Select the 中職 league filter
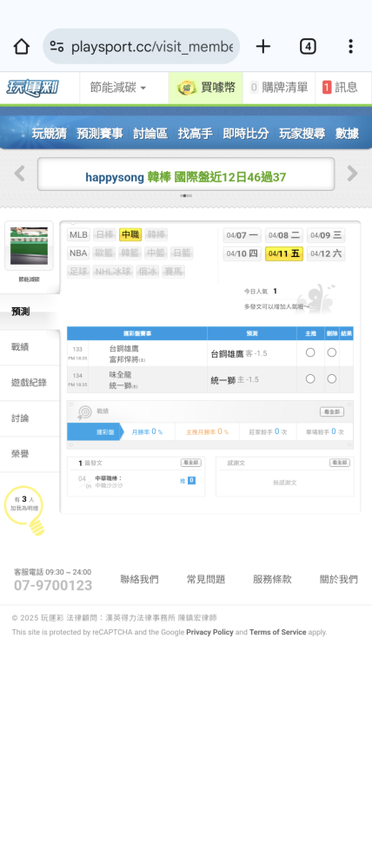 pyautogui.click(x=130, y=234)
